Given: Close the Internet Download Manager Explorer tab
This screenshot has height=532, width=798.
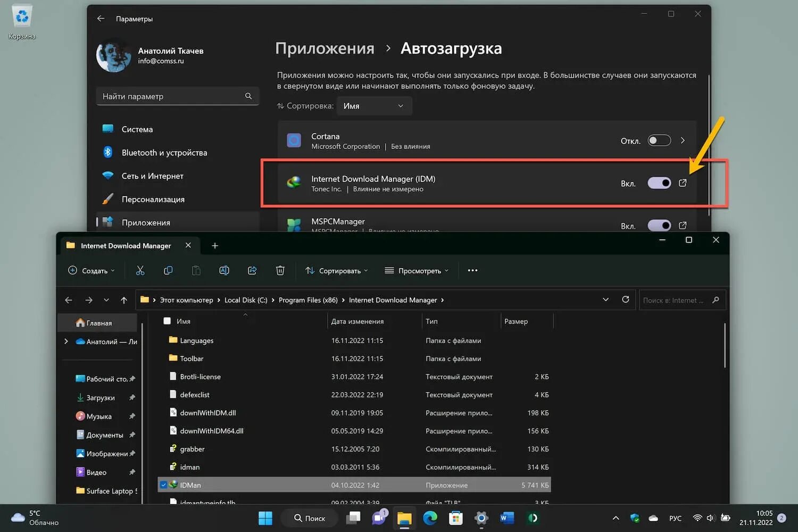Looking at the screenshot, I should 188,245.
